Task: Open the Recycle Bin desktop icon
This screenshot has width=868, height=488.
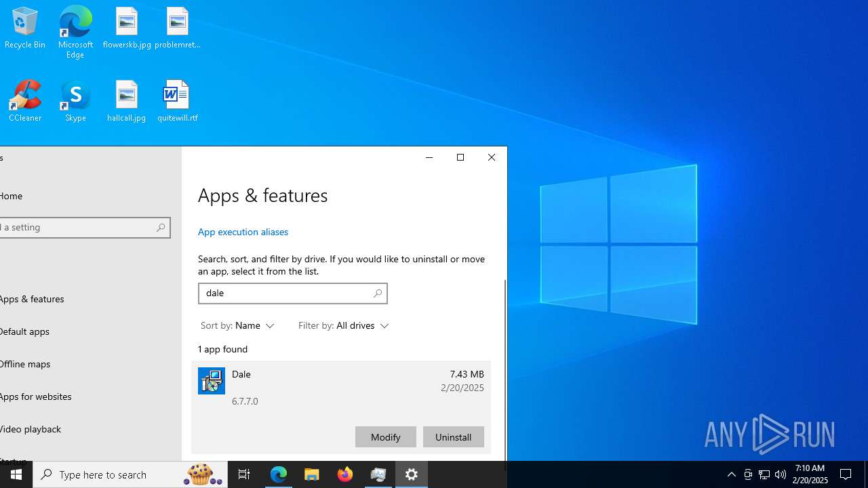Action: click(25, 28)
